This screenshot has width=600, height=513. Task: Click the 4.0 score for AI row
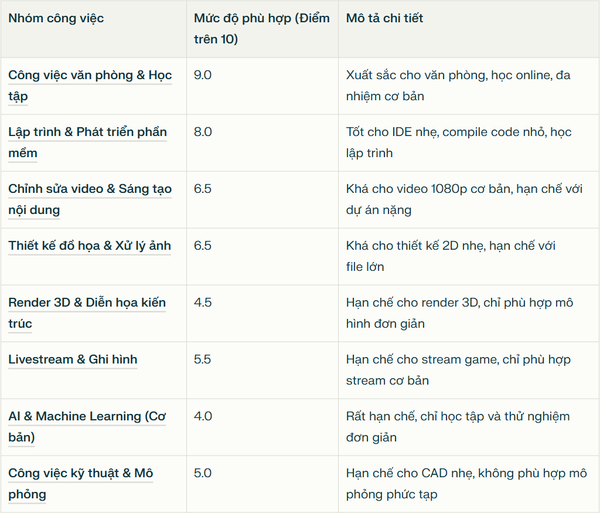(203, 416)
